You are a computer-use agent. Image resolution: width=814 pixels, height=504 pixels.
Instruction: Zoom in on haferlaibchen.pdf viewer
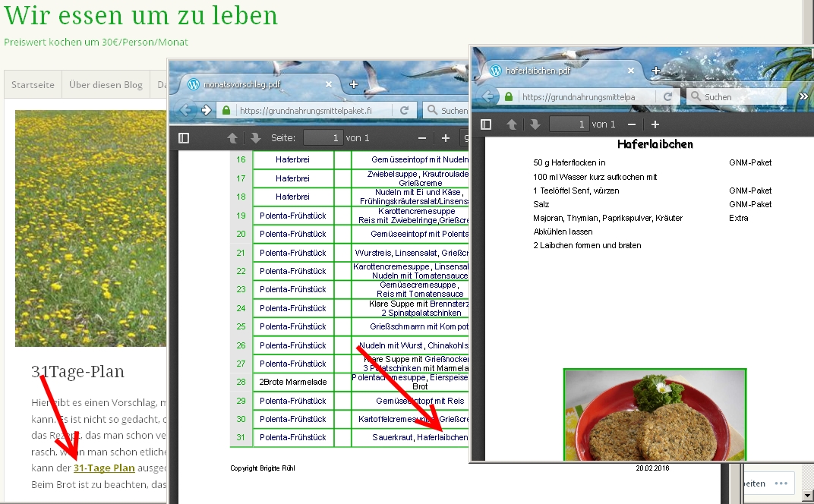pyautogui.click(x=655, y=124)
